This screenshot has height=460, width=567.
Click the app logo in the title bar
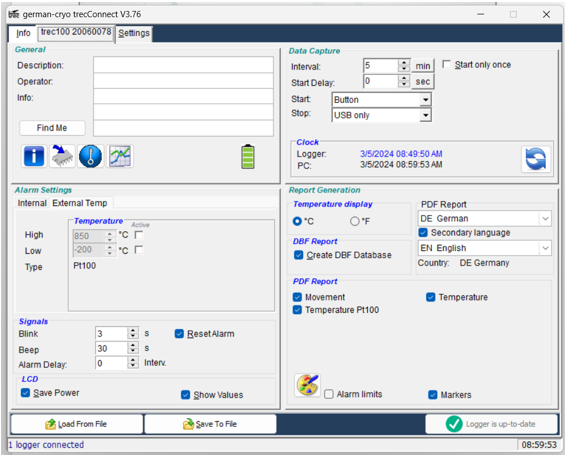pyautogui.click(x=13, y=14)
